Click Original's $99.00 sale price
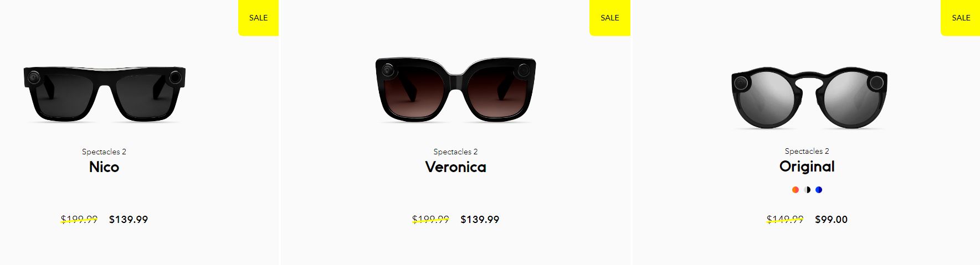 831,220
